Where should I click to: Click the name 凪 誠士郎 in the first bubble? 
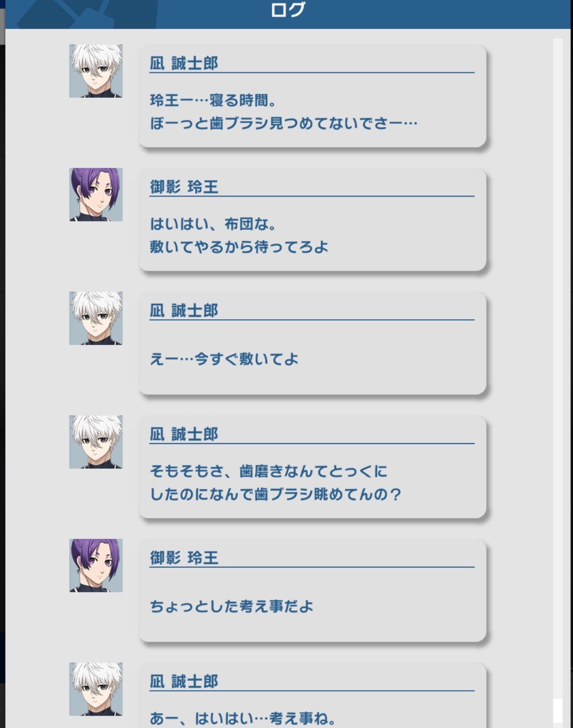click(184, 63)
